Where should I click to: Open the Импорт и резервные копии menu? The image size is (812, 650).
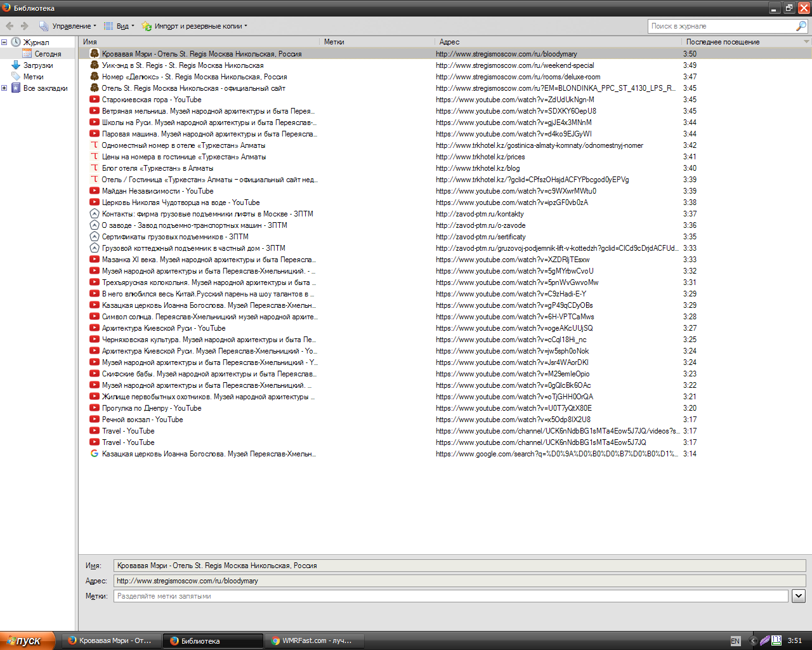tap(194, 26)
